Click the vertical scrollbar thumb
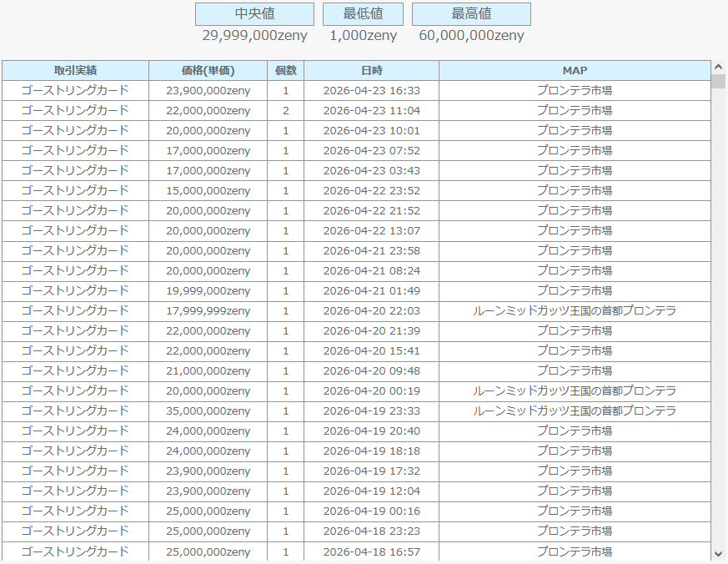728x564 pixels. click(719, 81)
